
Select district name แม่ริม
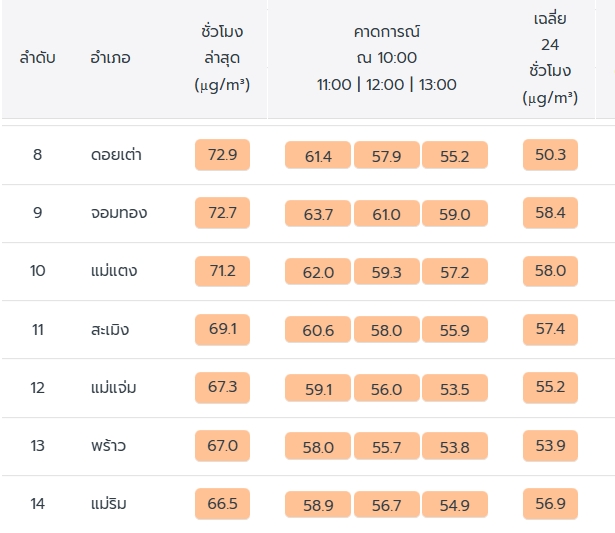point(109,503)
